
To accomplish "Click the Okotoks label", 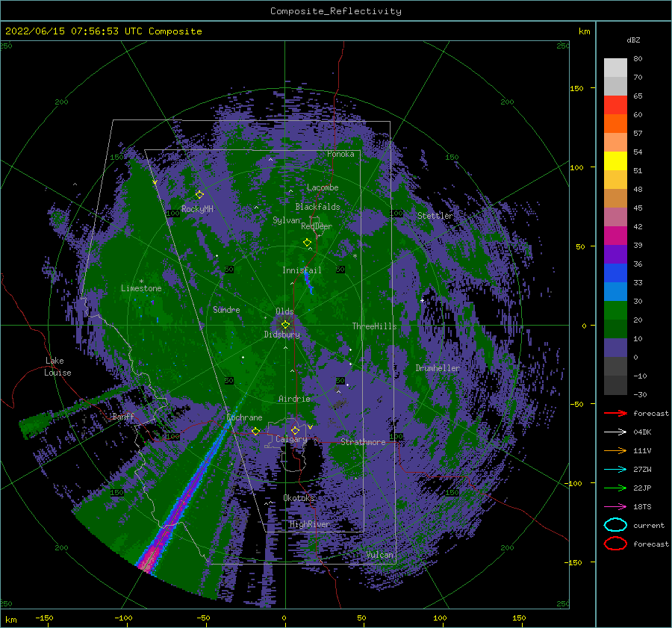I will click(x=299, y=497).
